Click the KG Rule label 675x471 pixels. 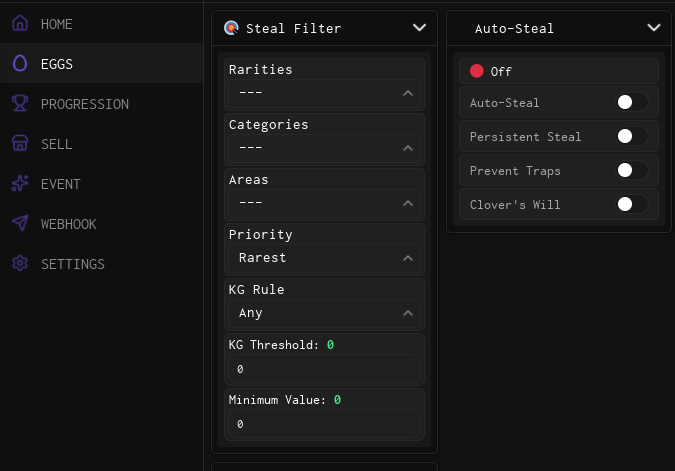(257, 290)
